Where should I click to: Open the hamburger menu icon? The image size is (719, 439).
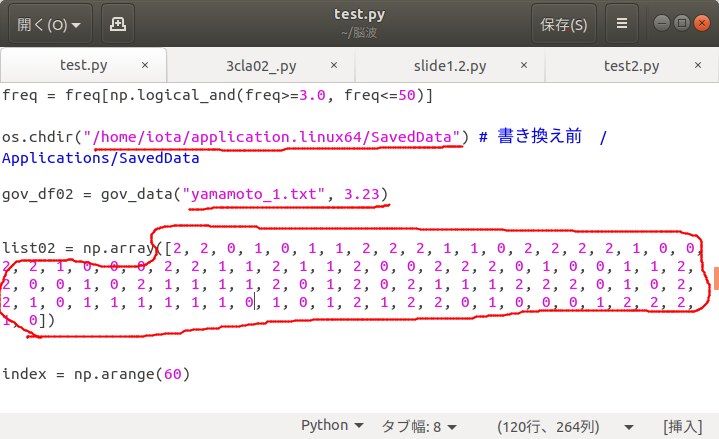[x=622, y=23]
